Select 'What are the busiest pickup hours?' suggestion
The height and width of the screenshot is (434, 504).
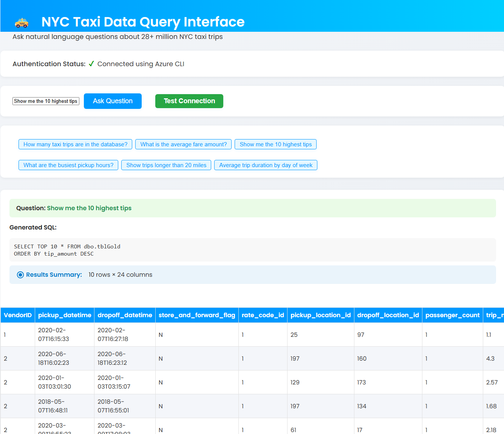(x=68, y=165)
